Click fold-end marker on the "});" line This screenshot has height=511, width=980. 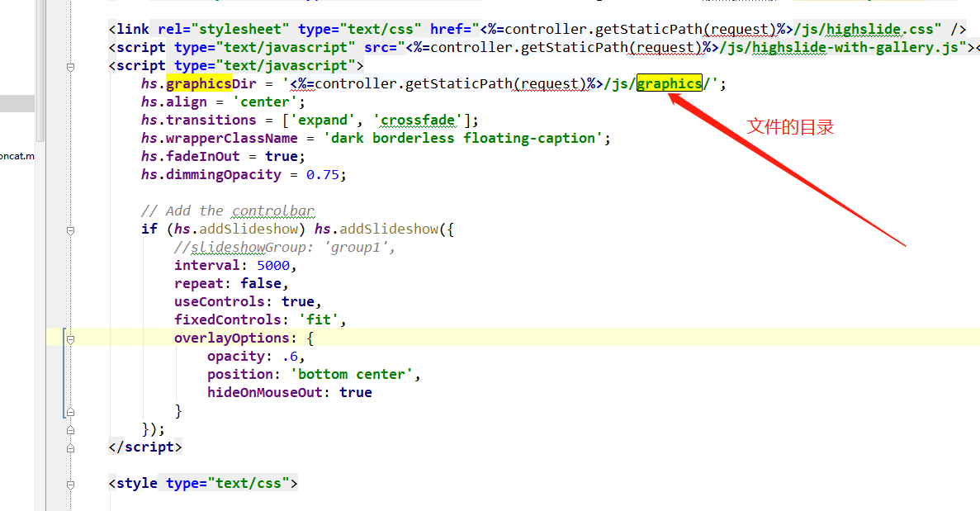click(x=71, y=430)
